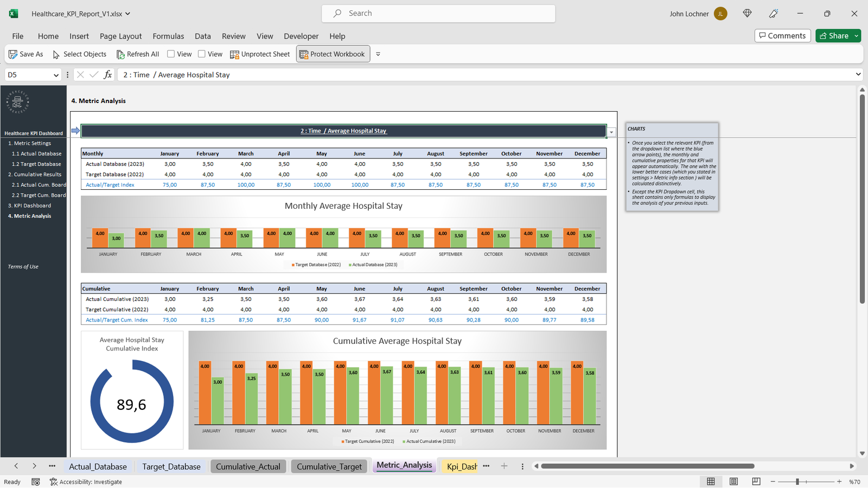This screenshot has width=868, height=488.
Task: Expand the formula bar
Action: pos(858,74)
